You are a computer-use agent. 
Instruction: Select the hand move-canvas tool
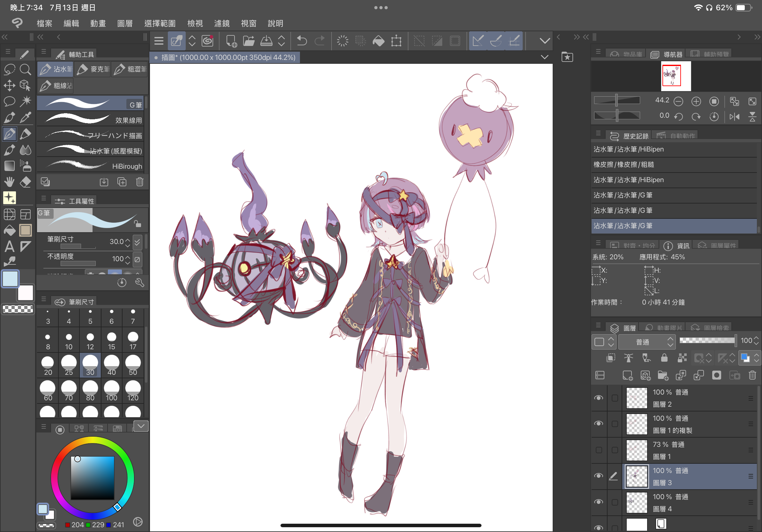(x=9, y=182)
